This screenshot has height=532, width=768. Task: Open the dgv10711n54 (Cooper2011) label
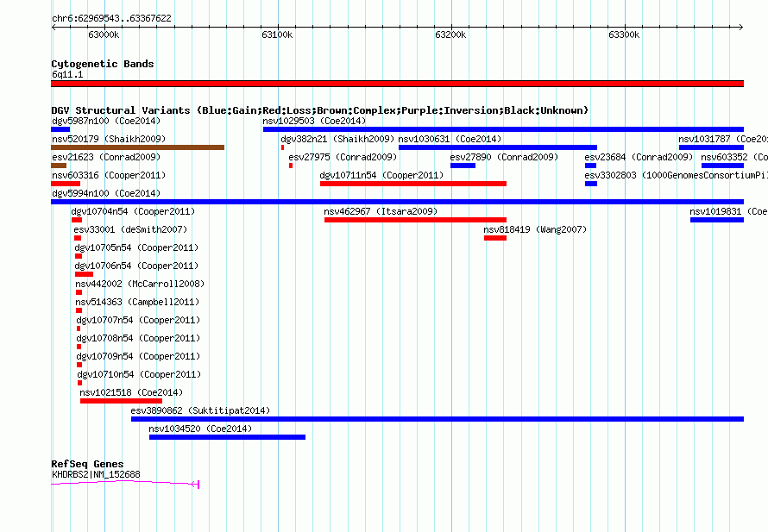381,175
